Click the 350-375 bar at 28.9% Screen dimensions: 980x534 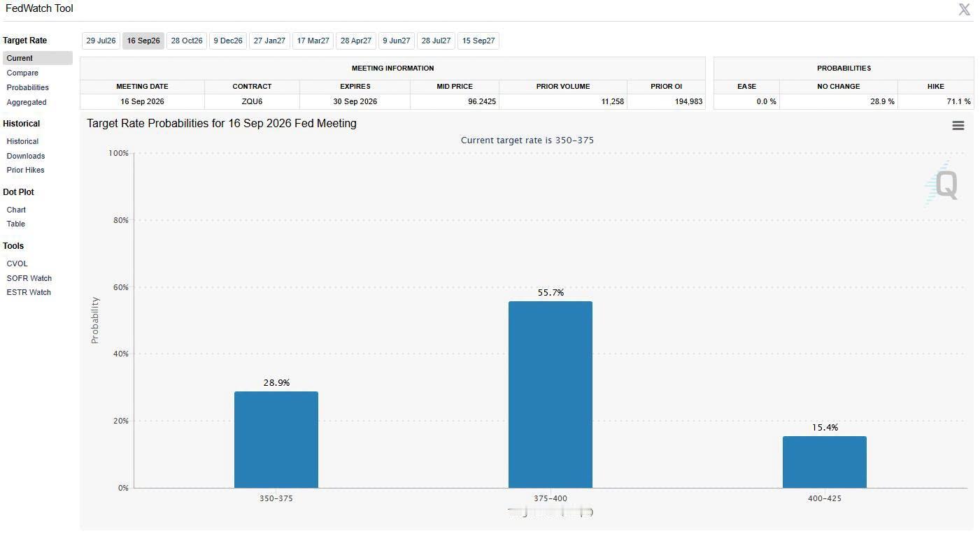(276, 440)
